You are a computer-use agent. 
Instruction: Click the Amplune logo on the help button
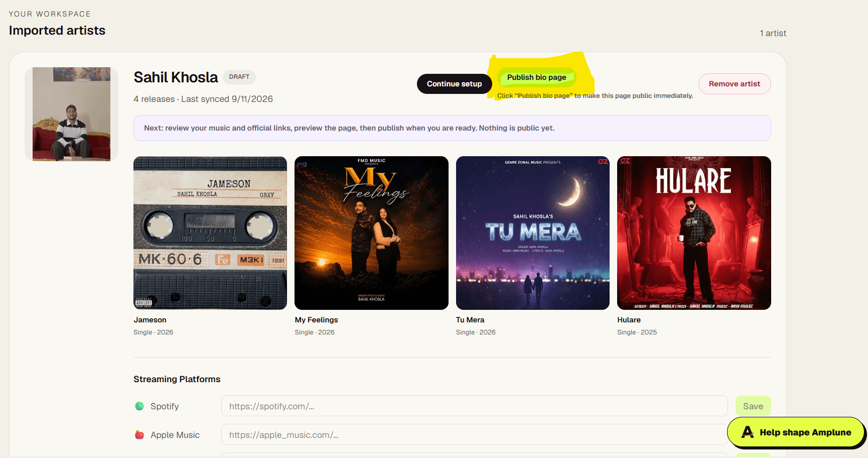click(x=748, y=432)
